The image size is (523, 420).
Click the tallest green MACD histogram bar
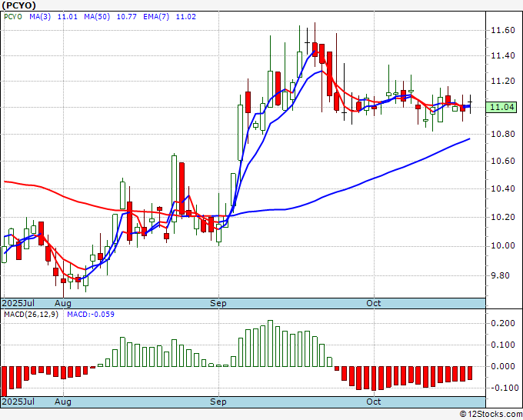[270, 343]
